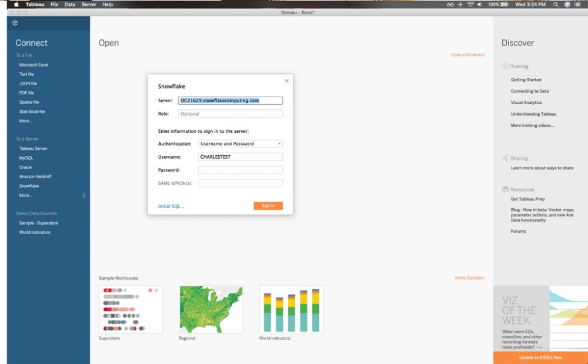Click the clock showing Wed 3:24 PM

click(530, 5)
